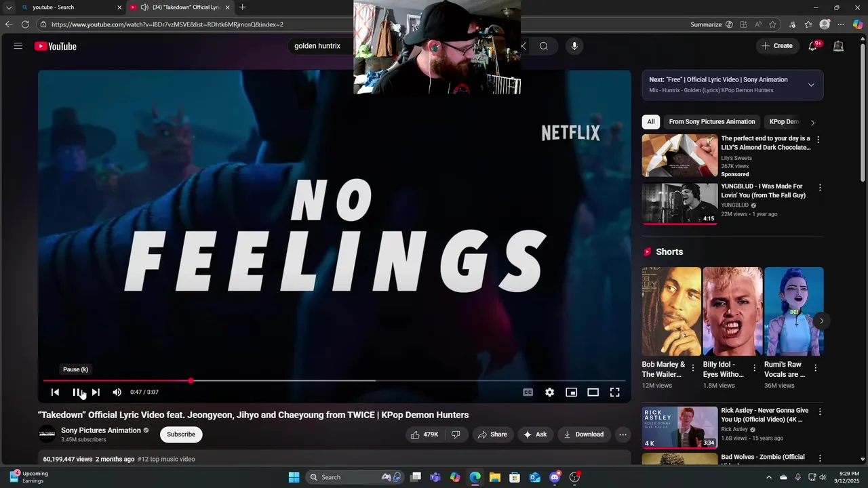Viewport: 868px width, 488px height.
Task: Open the browser tab list dropdown
Action: coord(9,7)
